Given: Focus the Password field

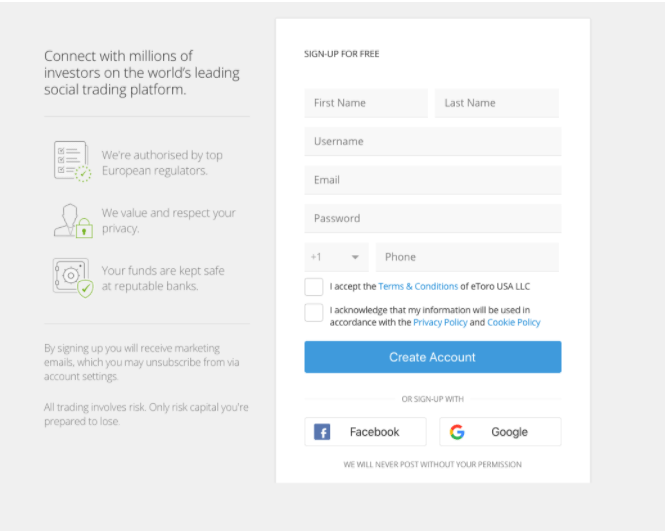Looking at the screenshot, I should 432,218.
